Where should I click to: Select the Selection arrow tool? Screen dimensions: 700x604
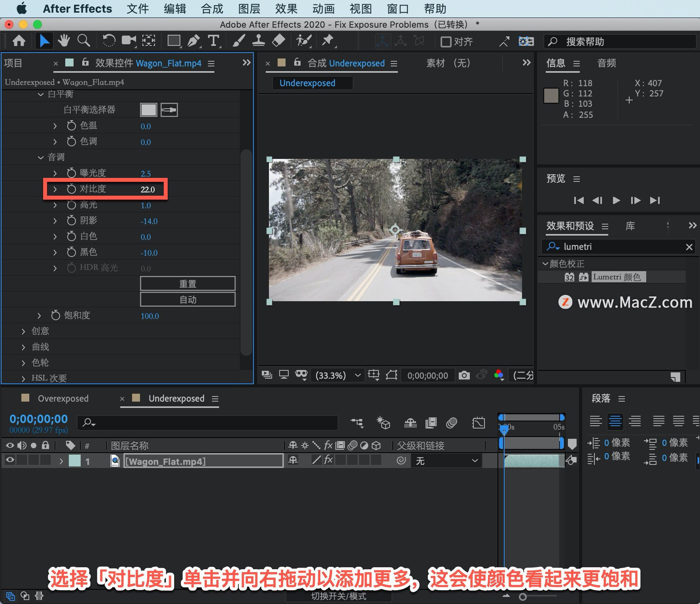(x=44, y=41)
